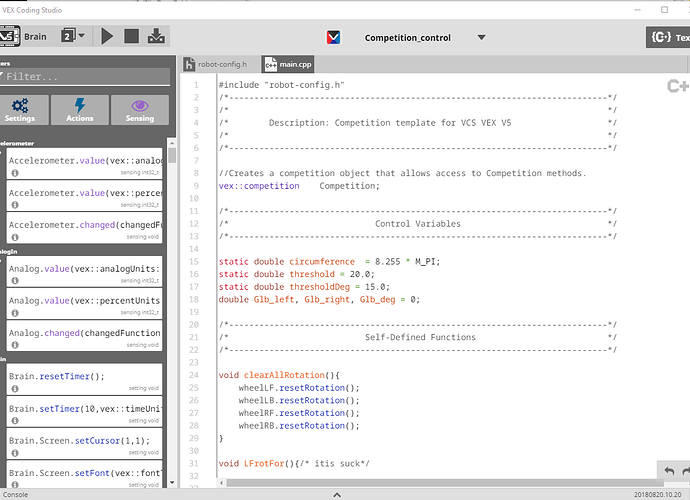The width and height of the screenshot is (690, 500).
Task: Click line number 14 in the gutter
Action: 194,249
